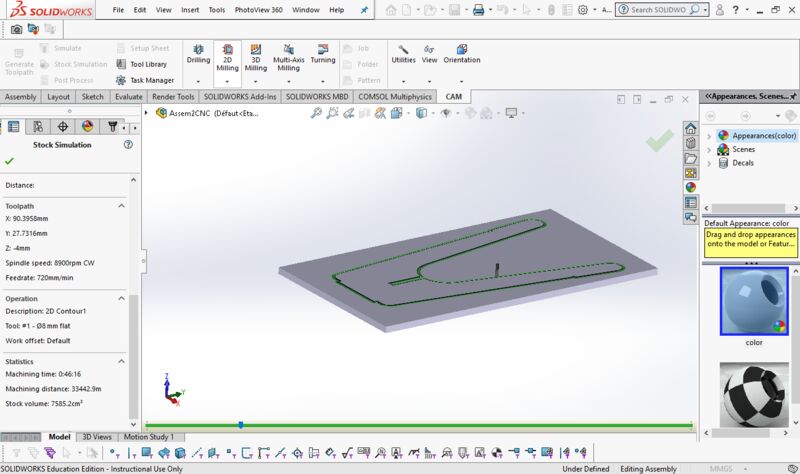Screen dimensions: 800x474
Task: Click Tool: #1 - Ø8 mm flat text
Action: coord(38,326)
